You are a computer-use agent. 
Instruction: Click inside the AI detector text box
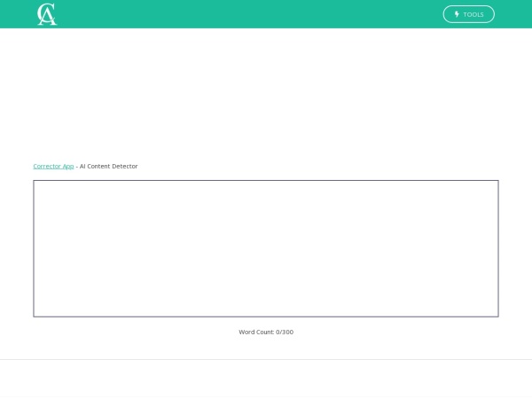tap(266, 248)
